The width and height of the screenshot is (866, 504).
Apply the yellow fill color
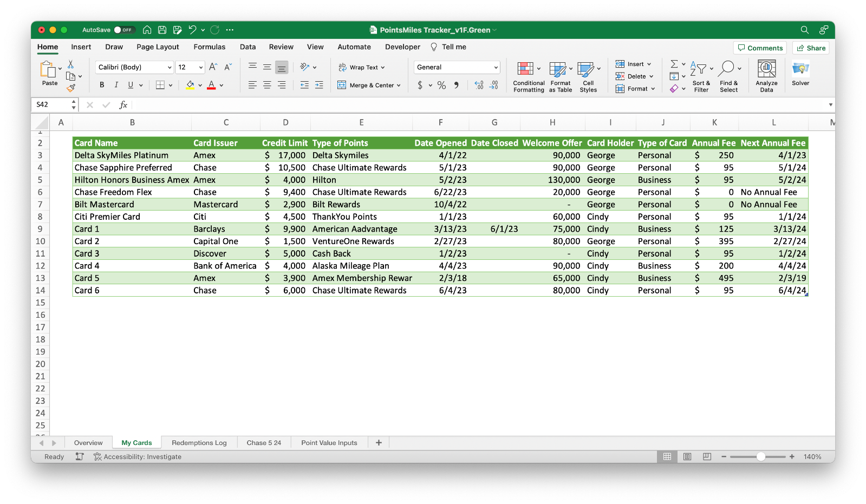point(190,85)
